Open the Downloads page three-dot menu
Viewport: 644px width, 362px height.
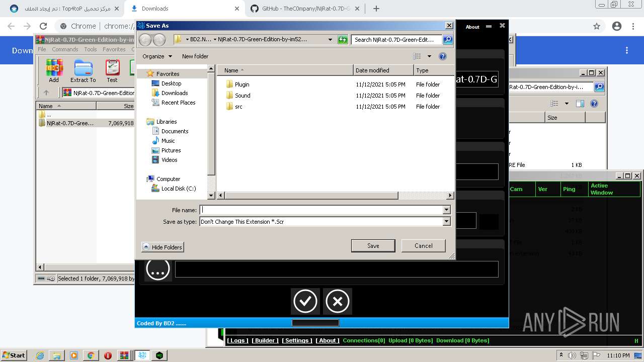pos(627,50)
